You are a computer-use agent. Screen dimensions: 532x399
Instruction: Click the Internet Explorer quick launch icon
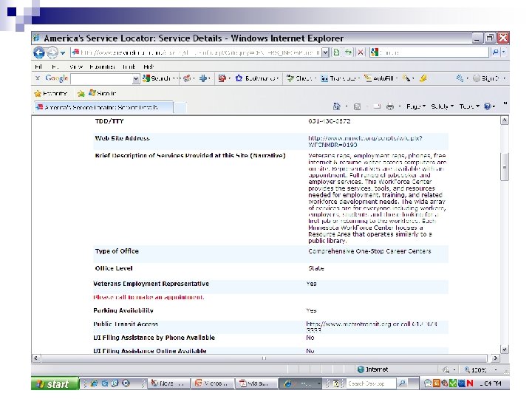tap(94, 383)
